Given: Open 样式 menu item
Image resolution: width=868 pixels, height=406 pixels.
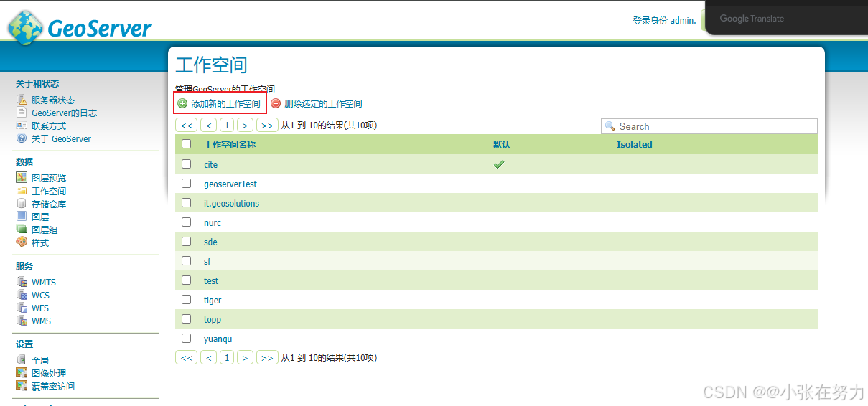Looking at the screenshot, I should click(40, 243).
